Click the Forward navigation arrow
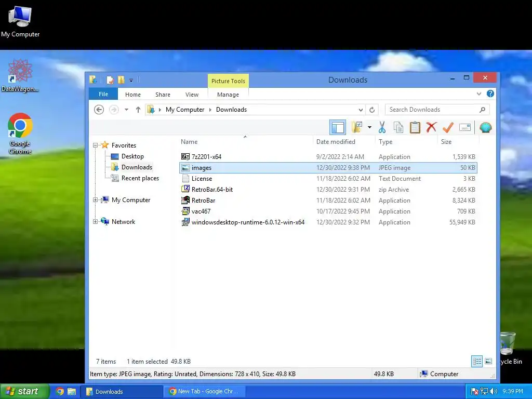Image resolution: width=532 pixels, height=399 pixels. click(114, 110)
